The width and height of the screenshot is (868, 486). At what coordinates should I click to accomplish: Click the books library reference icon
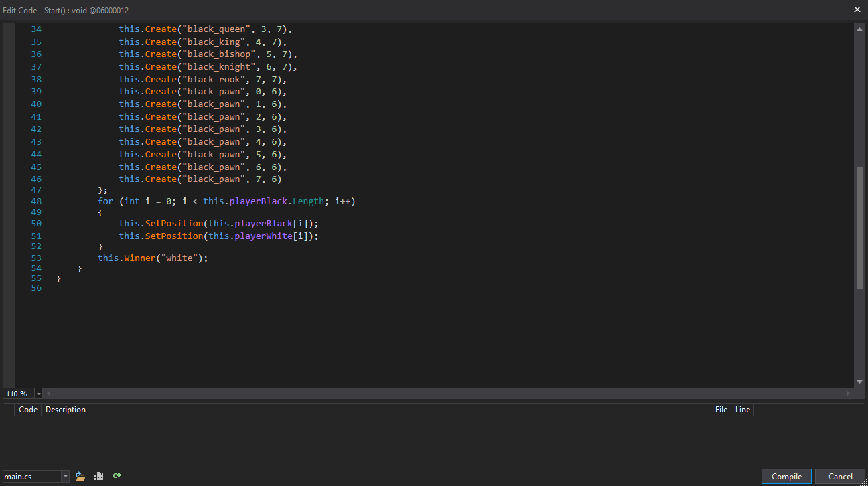[x=98, y=476]
